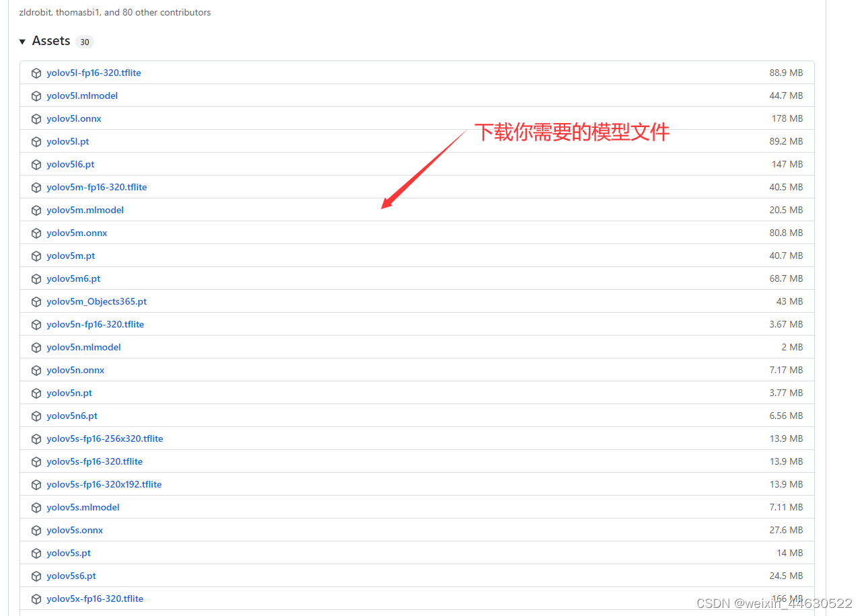Viewport: 862px width, 616px height.
Task: Click package icon beside yolov5n.mlmodel
Action: coord(36,347)
